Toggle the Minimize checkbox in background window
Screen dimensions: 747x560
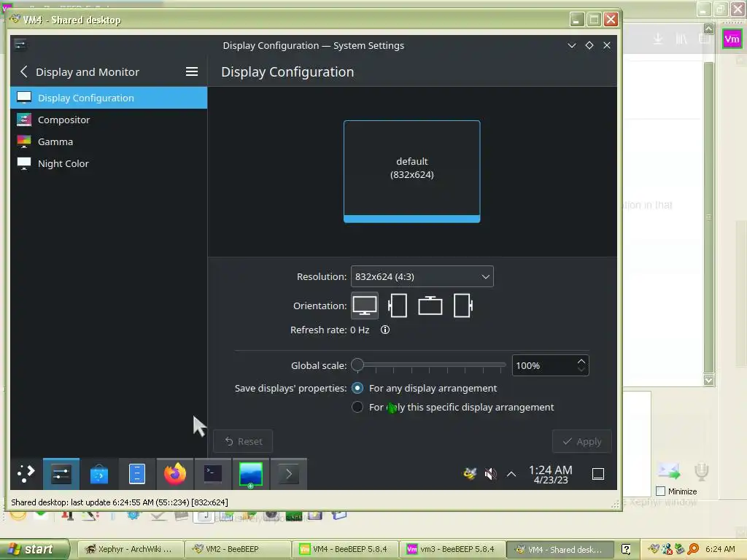pos(660,491)
